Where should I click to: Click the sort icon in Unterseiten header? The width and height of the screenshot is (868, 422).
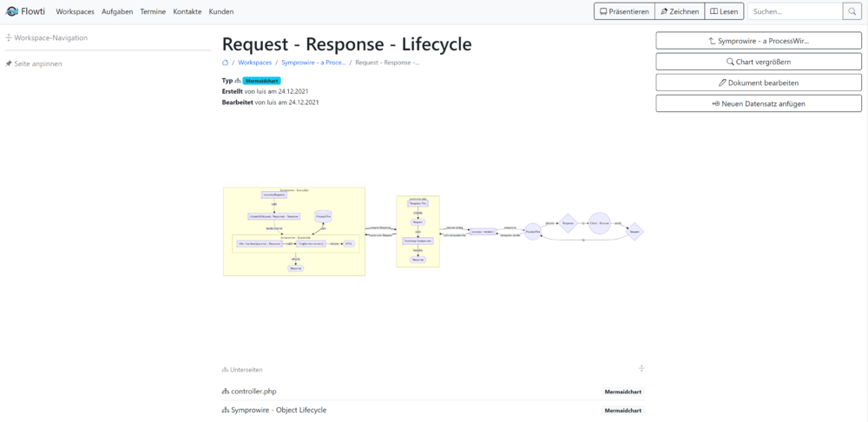point(641,369)
